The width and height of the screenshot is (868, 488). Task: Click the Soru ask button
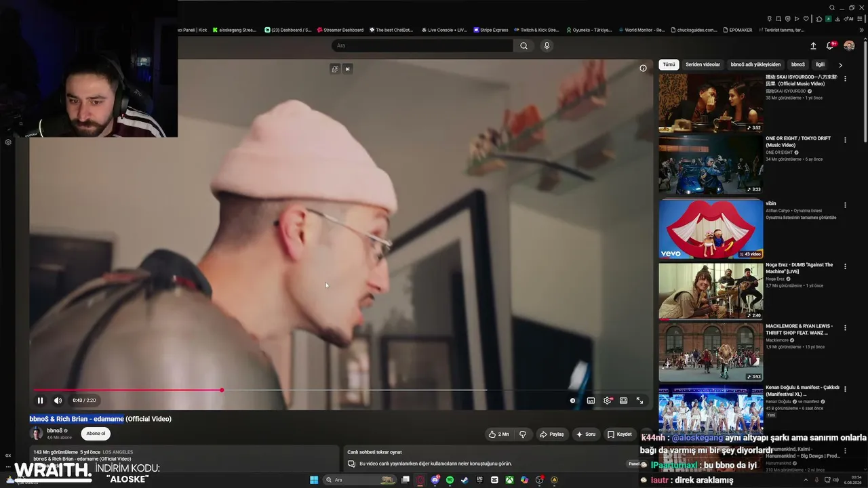(587, 434)
